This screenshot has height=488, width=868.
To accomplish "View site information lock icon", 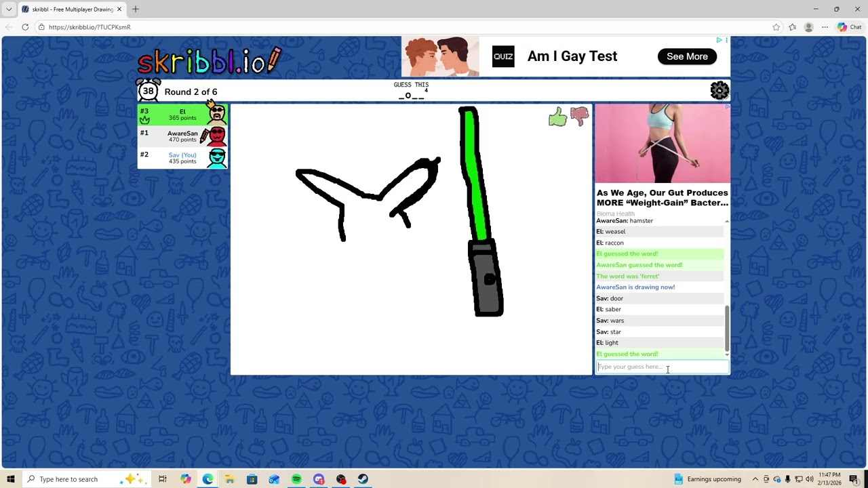I will (41, 27).
